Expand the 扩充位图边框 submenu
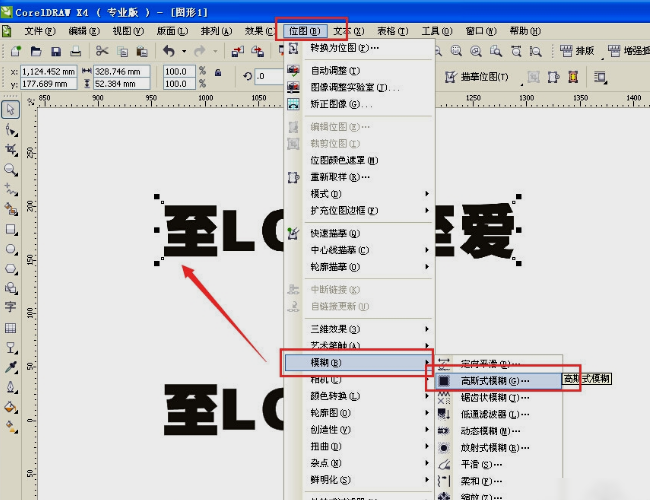Screen dimensions: 650x500 (368, 211)
